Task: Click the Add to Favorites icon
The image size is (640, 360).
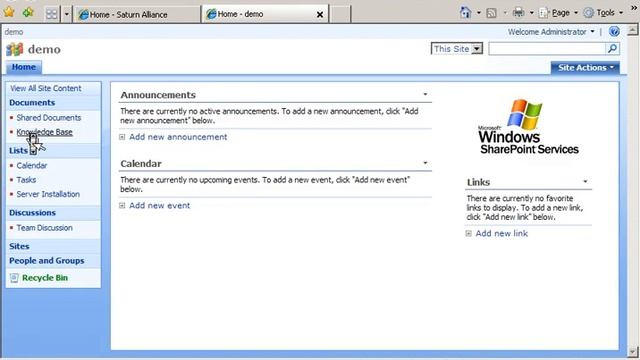Action: click(28, 12)
